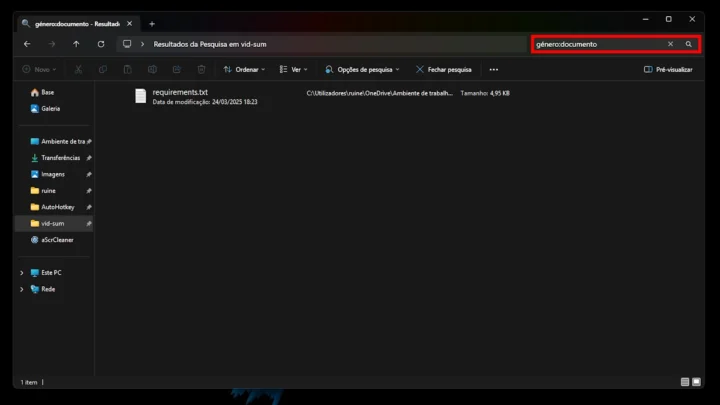Click the requirements.txt file icon

141,96
